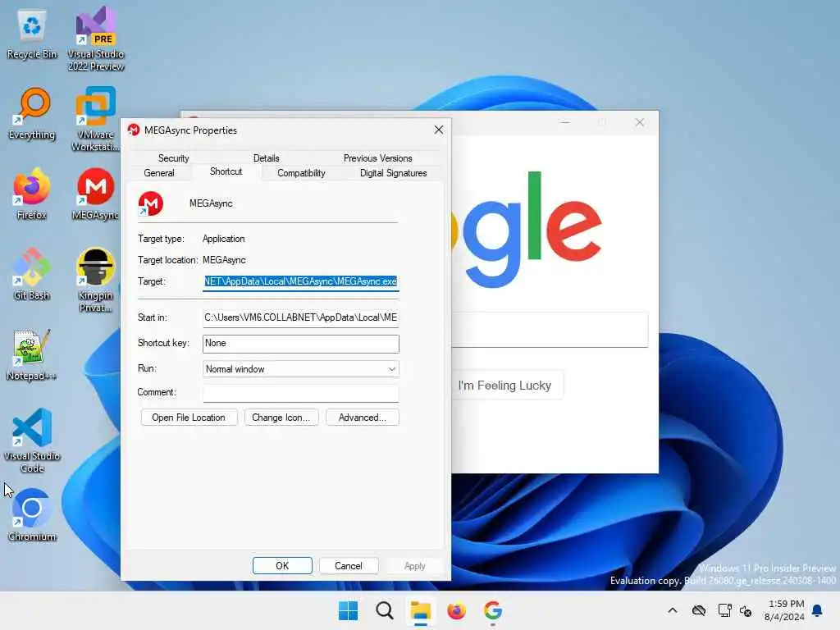Screen dimensions: 840x630
Task: Click the 'Application' target type text
Action: coord(223,239)
